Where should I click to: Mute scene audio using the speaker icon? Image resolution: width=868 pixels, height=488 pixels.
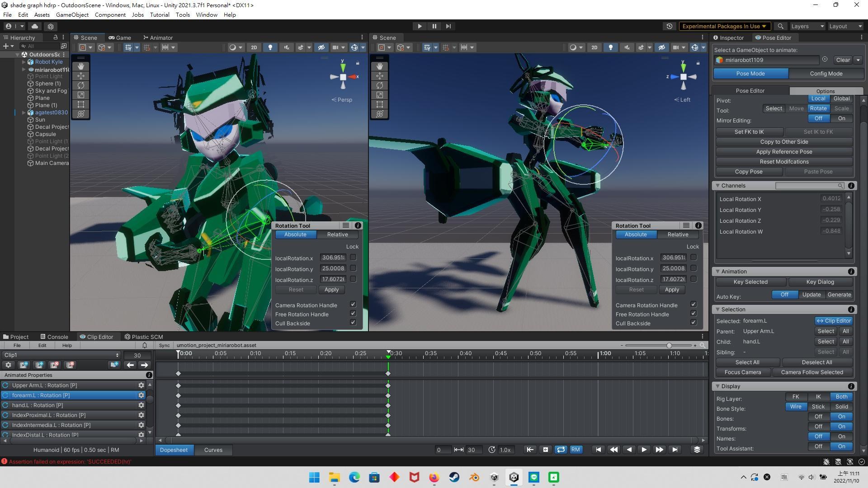pyautogui.click(x=286, y=47)
